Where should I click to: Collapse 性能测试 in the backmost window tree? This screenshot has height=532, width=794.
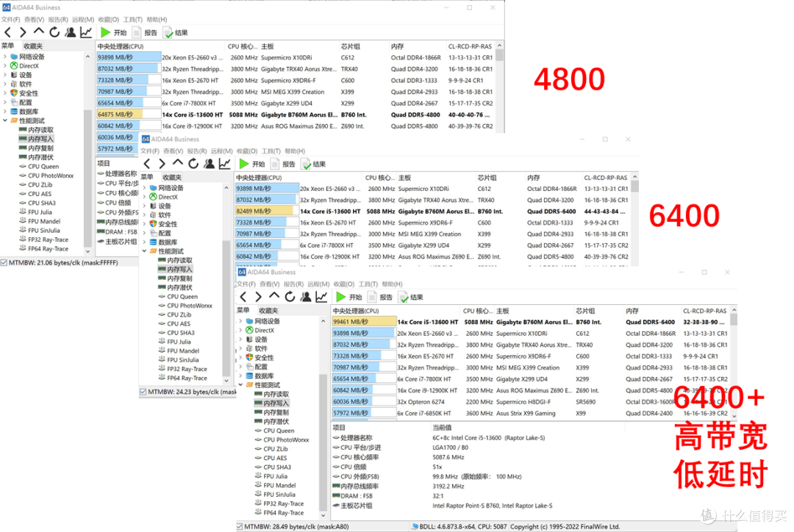pos(5,121)
